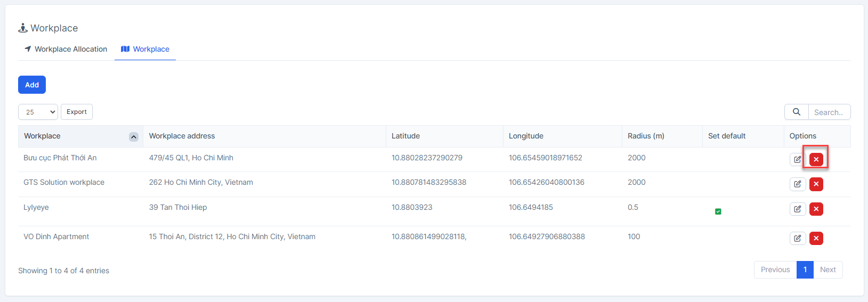The width and height of the screenshot is (868, 302).
Task: Delete the VO Dinh Apartment workplace
Action: 816,238
